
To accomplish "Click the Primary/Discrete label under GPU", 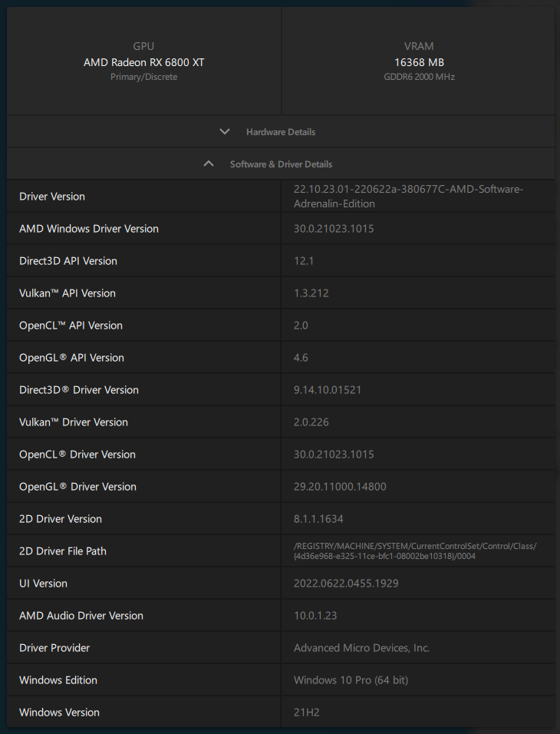I will pyautogui.click(x=143, y=77).
